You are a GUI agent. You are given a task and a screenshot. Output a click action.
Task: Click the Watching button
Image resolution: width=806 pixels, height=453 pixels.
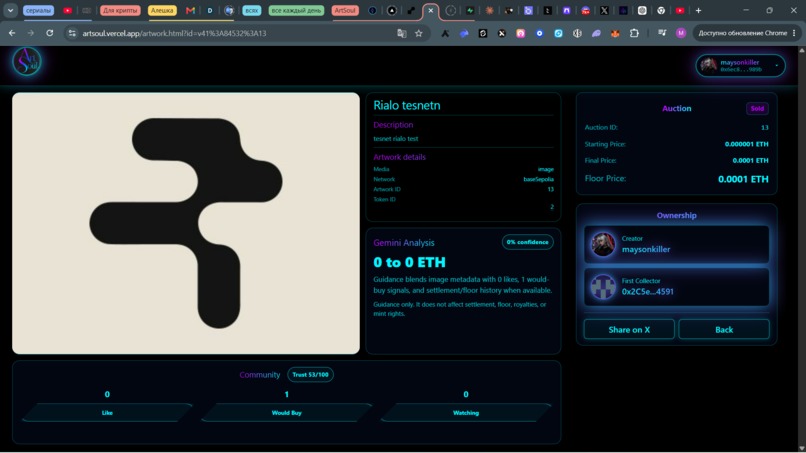(466, 412)
